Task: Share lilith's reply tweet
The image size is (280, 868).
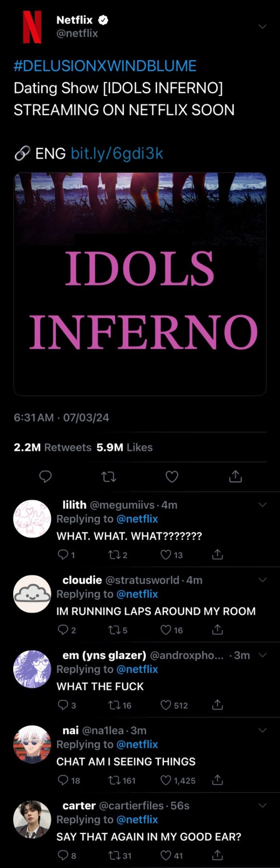Action: [x=217, y=554]
